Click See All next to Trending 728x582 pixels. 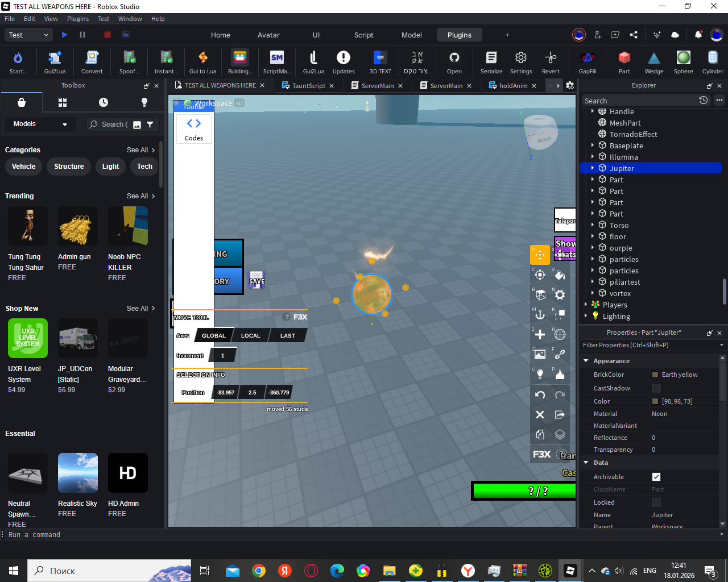[140, 196]
